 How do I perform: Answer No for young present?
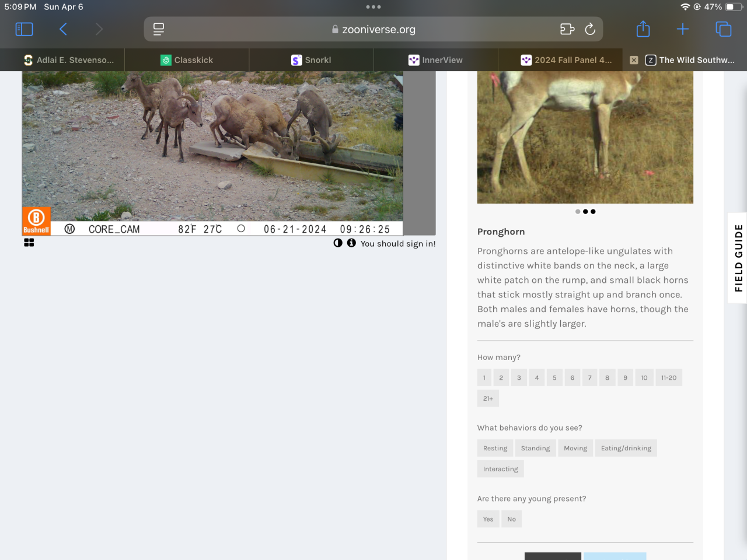tap(512, 519)
